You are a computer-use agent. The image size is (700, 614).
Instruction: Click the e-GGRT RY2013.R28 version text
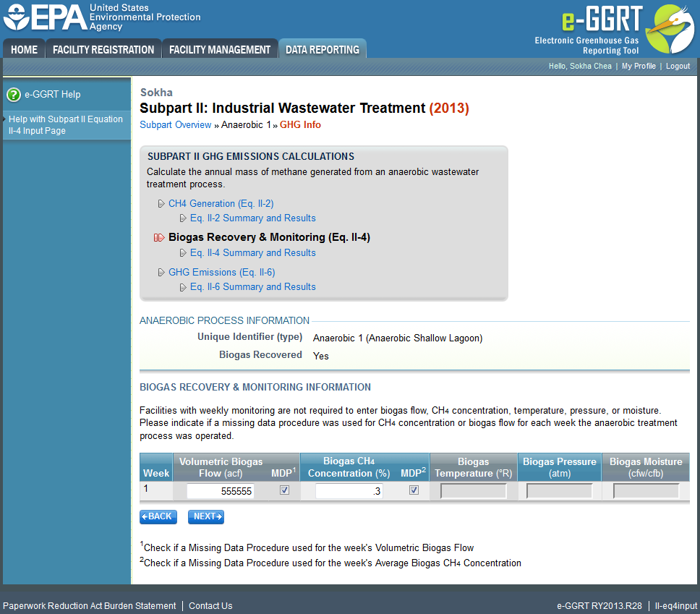point(599,606)
